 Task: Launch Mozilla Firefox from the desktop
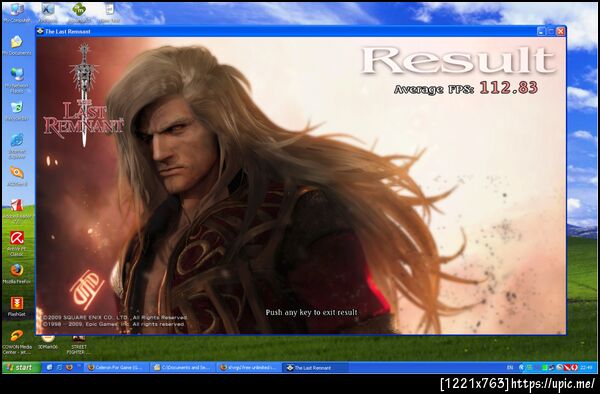coord(16,274)
